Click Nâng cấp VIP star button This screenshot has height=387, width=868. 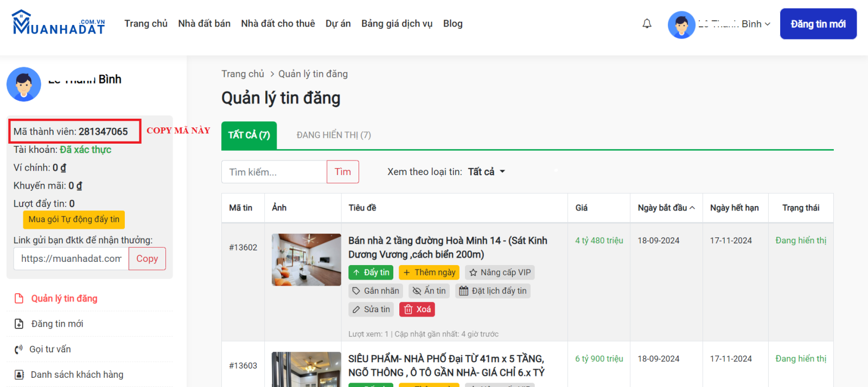click(500, 273)
